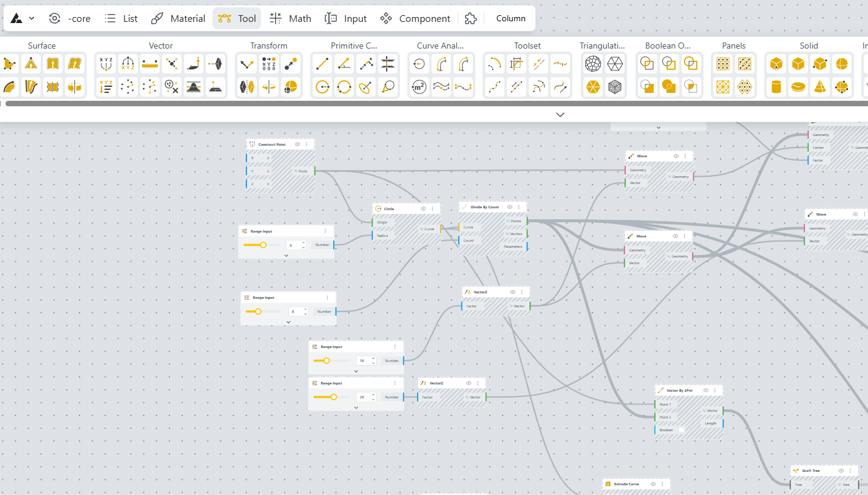Choose the Sweep tool in Surface group

(9, 87)
